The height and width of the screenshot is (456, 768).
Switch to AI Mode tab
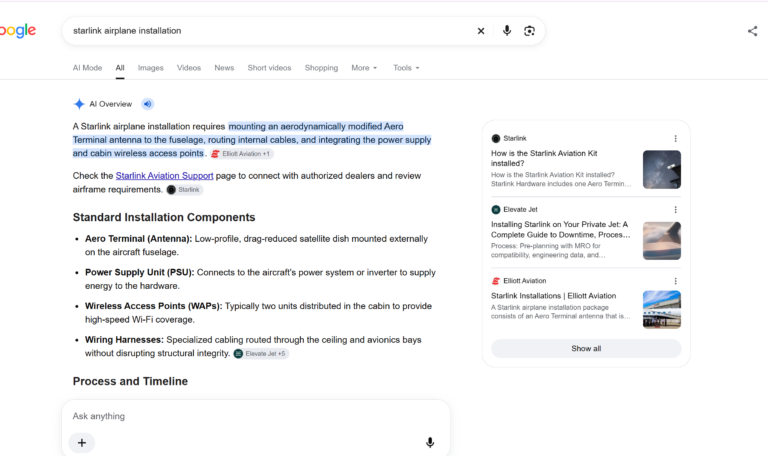tap(87, 68)
